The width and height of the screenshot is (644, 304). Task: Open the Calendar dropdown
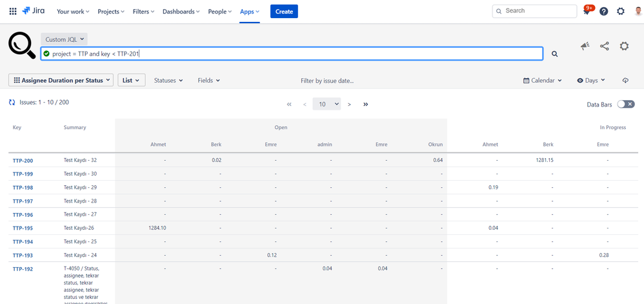point(542,81)
